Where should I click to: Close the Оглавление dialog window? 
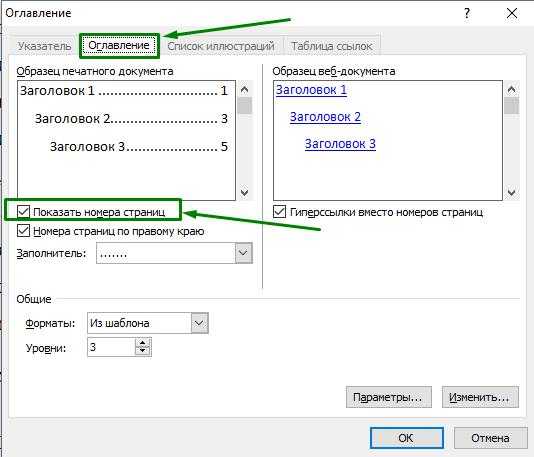coord(512,14)
